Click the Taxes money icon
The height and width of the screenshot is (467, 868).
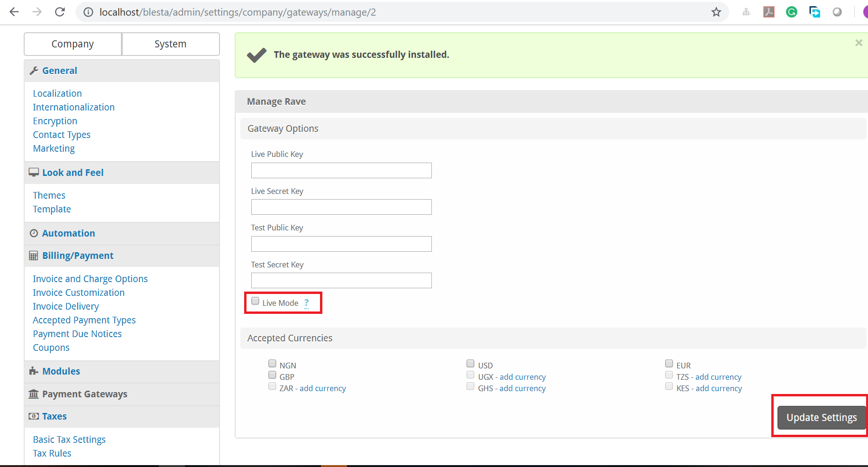(x=34, y=416)
